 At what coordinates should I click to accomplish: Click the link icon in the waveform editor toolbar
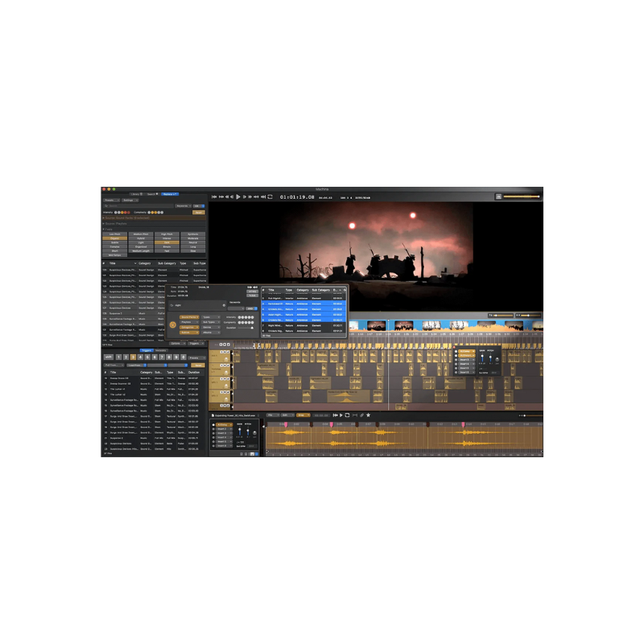point(361,415)
